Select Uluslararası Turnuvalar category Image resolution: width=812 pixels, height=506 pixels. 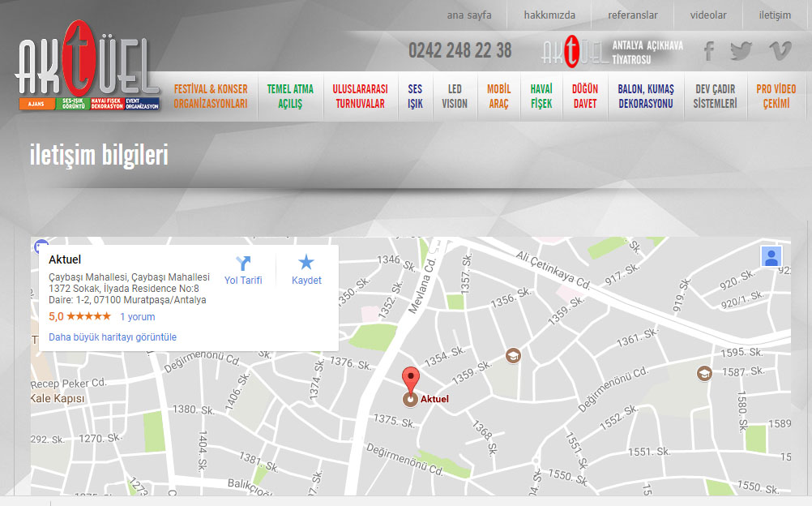360,96
